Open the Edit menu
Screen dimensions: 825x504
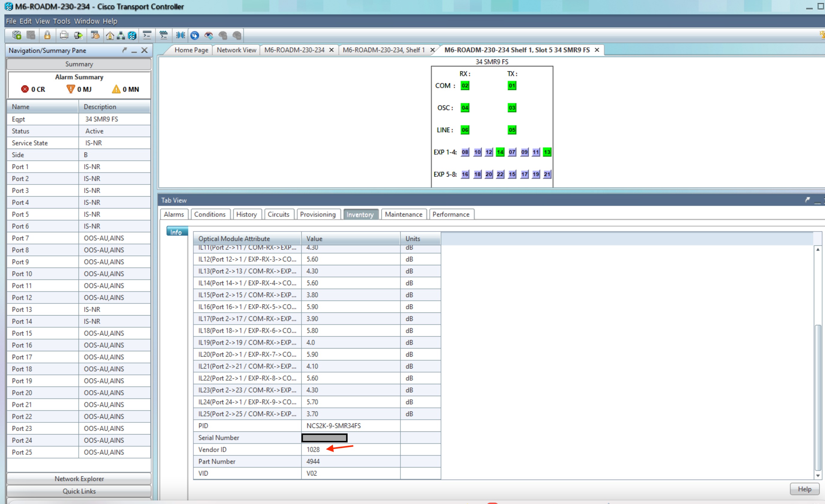coord(25,21)
